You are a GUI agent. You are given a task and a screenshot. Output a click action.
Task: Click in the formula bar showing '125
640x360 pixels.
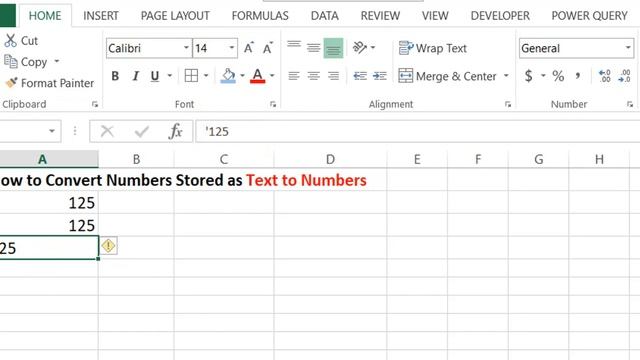click(x=418, y=131)
